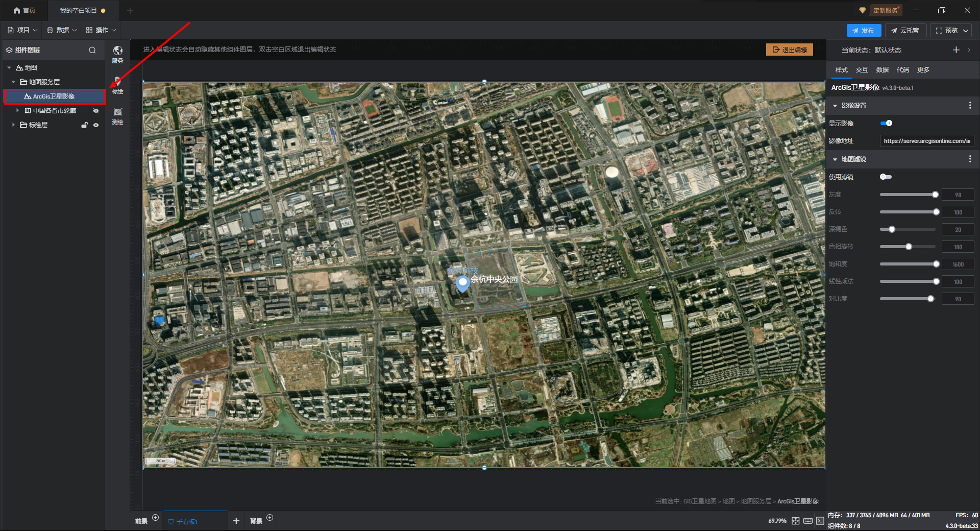Click the 地图 mountain layer icon
Screen dimensions: 980x531
point(19,68)
